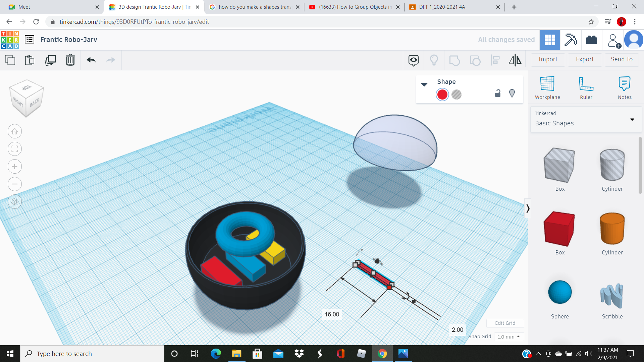
Task: Toggle Hole mode striped swatch
Action: 457,95
